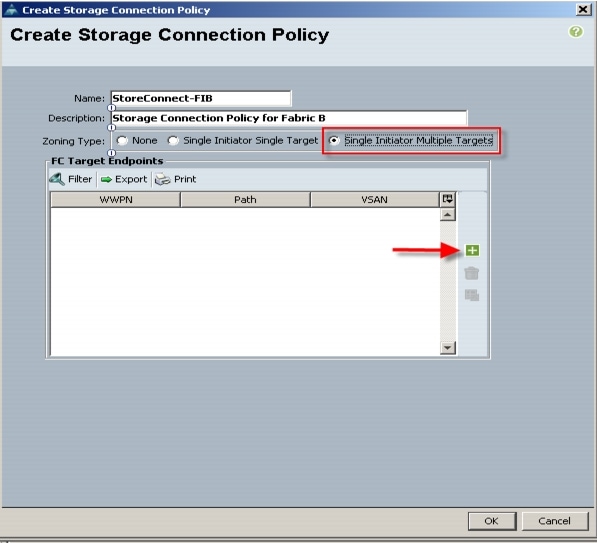
Task: Sort by the VSAN column header
Action: (375, 200)
